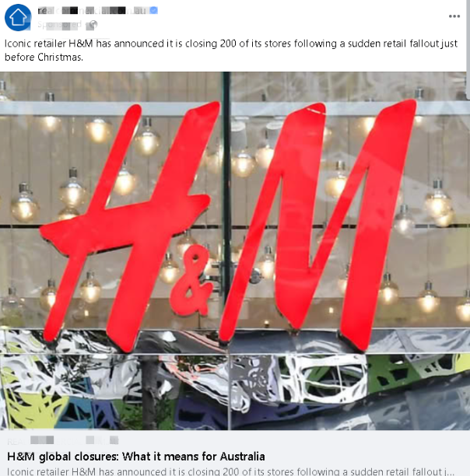The image size is (470, 476).
Task: Open the H&M storefront image thumbnail
Action: [x=233, y=250]
